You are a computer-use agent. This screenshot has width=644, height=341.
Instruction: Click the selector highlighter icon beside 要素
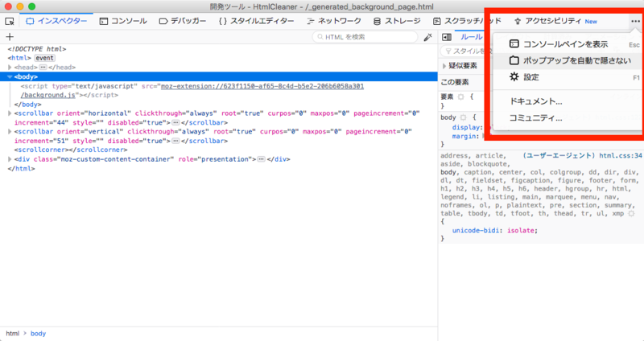click(460, 97)
